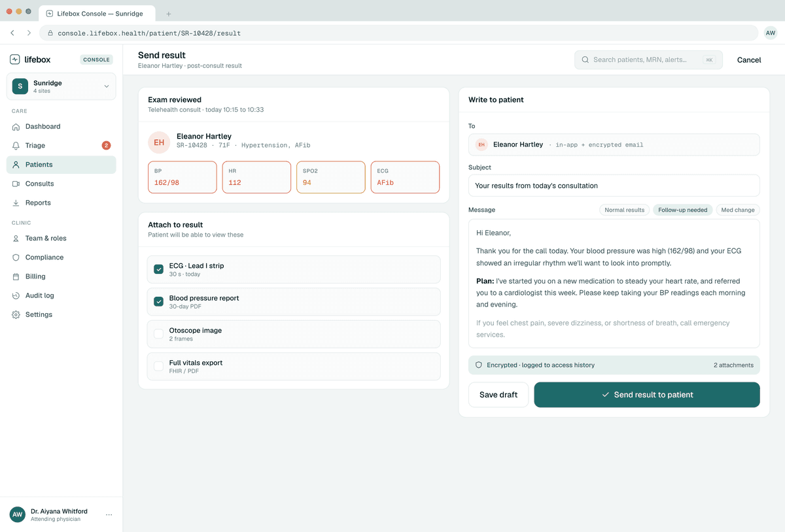Click the HR 112 vitals card
The image size is (785, 532).
coord(256,177)
